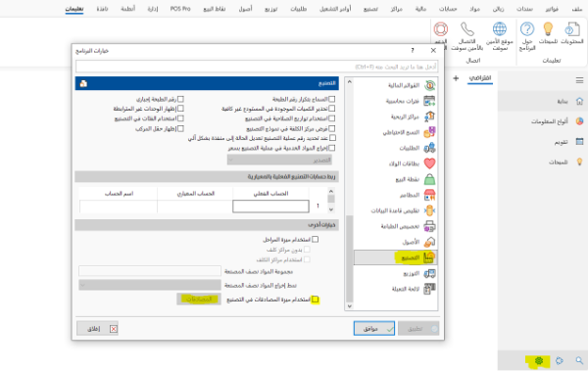Open the POS Pro menu tab
588x371 pixels.
point(180,9)
